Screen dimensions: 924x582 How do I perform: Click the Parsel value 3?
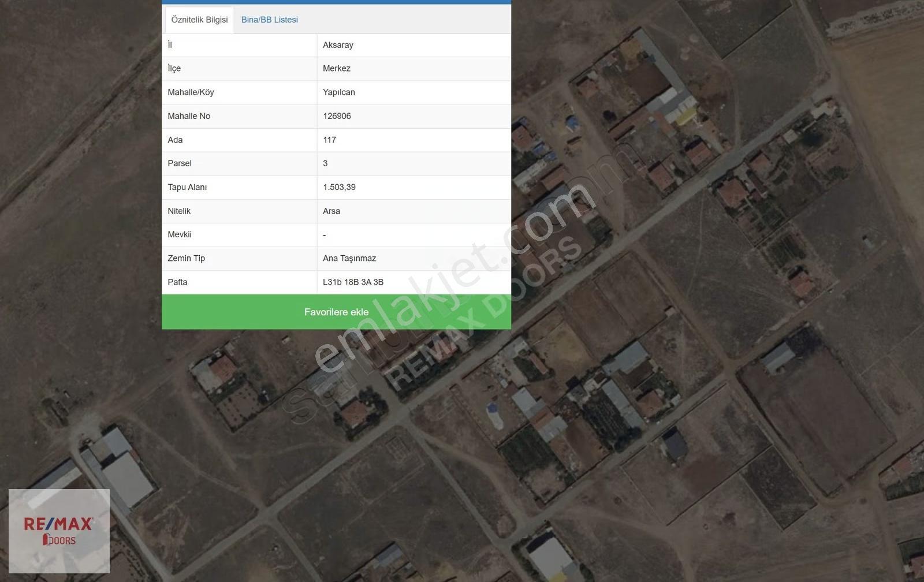click(325, 163)
